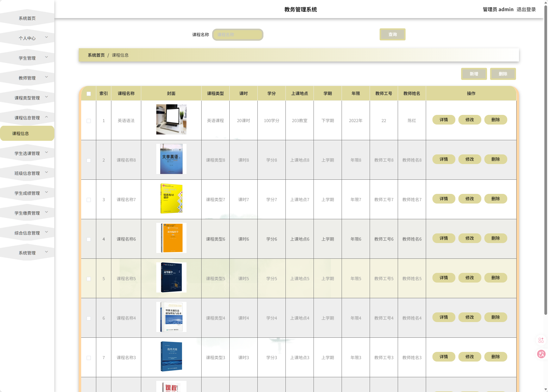Image resolution: width=548 pixels, height=392 pixels.
Task: Click the 系统首页 breadcrumb link
Action: coord(96,55)
